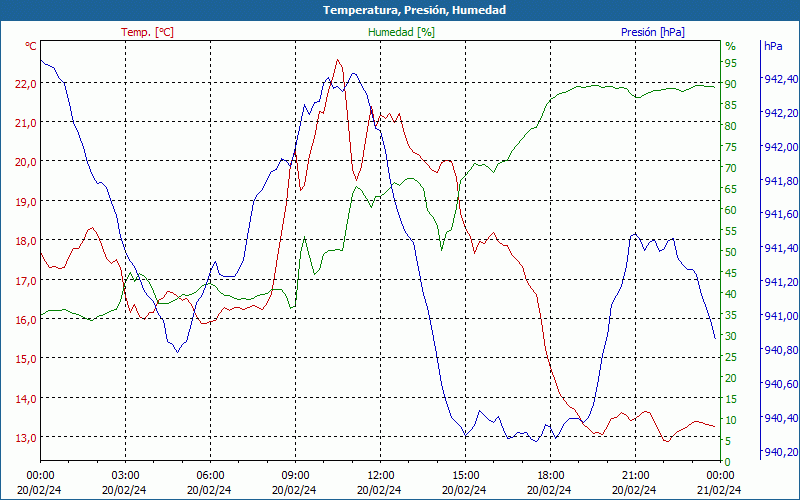Click date "20/02/24" beneath the 18:00 label
Screen dimensions: 800x500
coord(551,490)
